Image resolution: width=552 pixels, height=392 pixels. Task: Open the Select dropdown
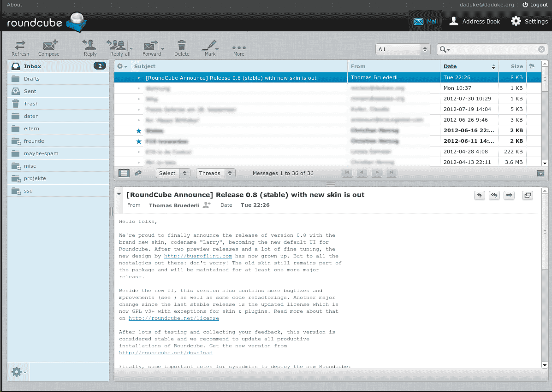click(x=172, y=173)
